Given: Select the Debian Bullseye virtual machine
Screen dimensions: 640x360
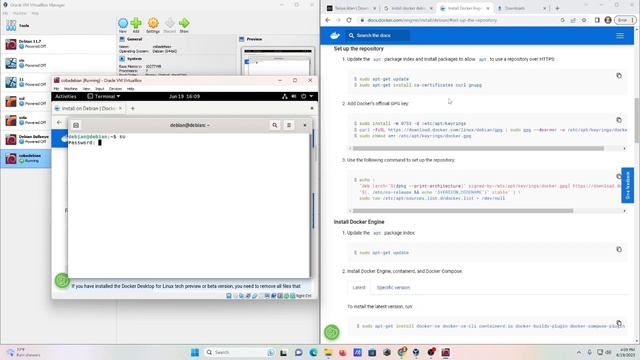Looking at the screenshot, I should [26, 139].
